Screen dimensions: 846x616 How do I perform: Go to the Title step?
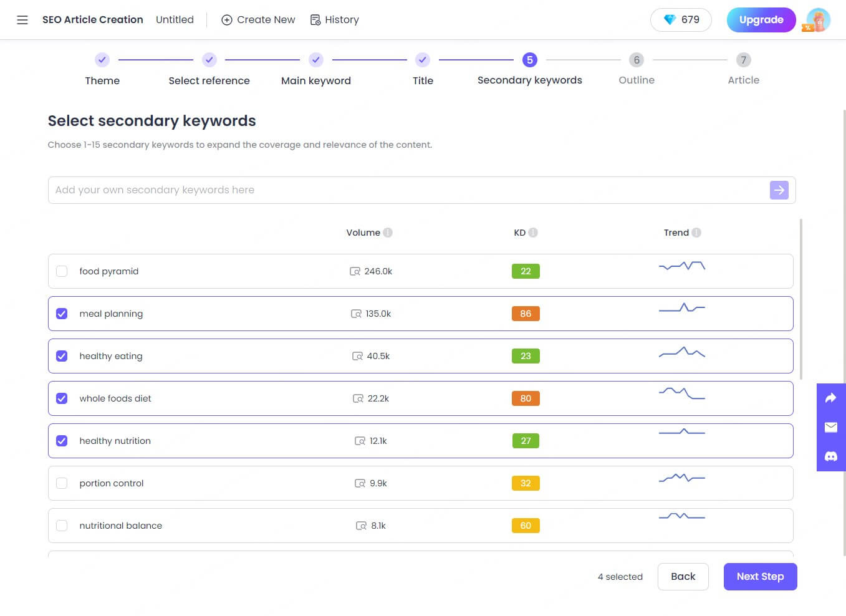(423, 60)
